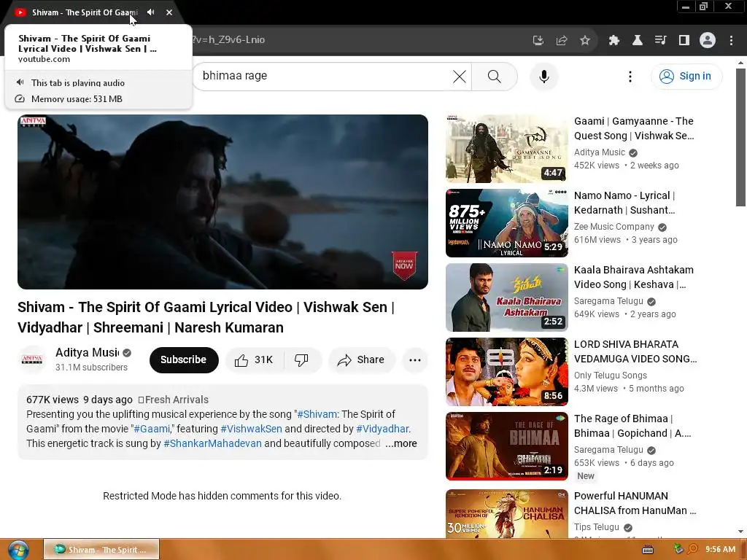Open the Gaami Gamyaanne Quest Song thumbnail
Image resolution: width=747 pixels, height=560 pixels.
click(507, 149)
